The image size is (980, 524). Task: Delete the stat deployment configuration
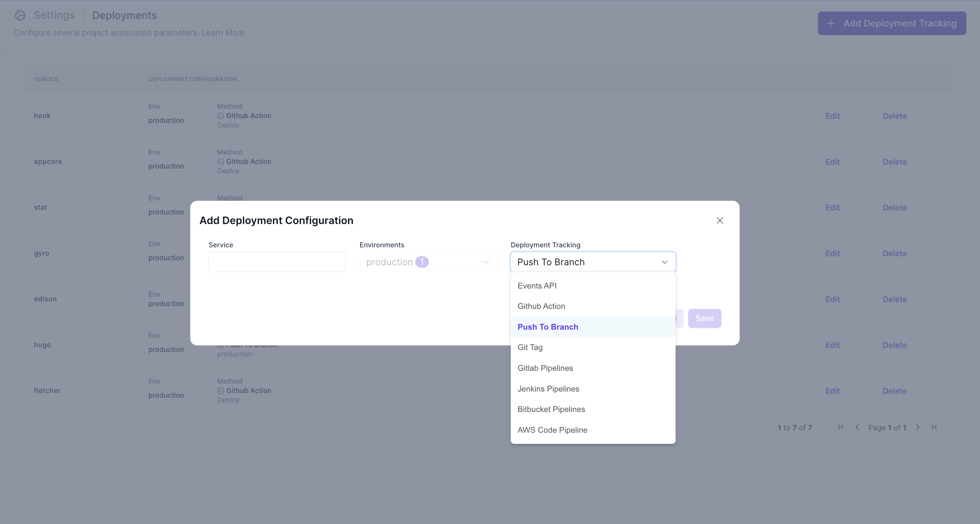click(895, 208)
